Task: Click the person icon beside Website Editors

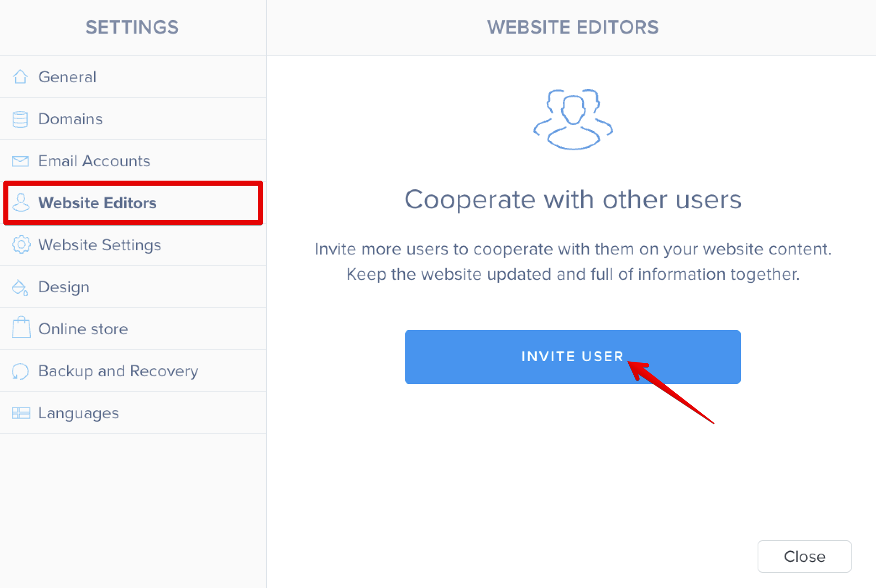Action: tap(21, 203)
